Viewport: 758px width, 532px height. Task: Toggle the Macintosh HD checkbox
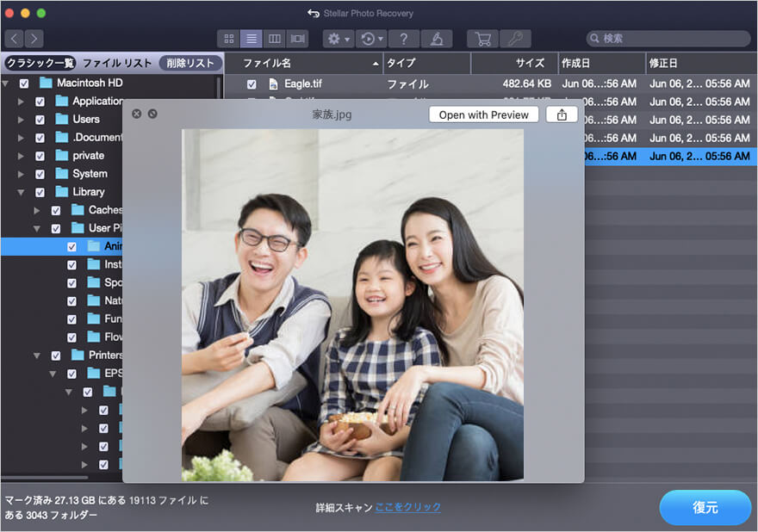pyautogui.click(x=24, y=84)
